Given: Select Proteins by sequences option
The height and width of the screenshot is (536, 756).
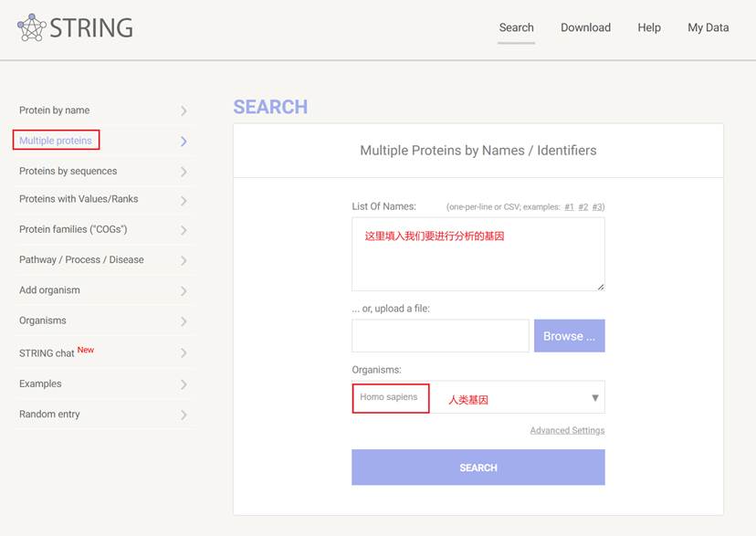Looking at the screenshot, I should pyautogui.click(x=68, y=171).
